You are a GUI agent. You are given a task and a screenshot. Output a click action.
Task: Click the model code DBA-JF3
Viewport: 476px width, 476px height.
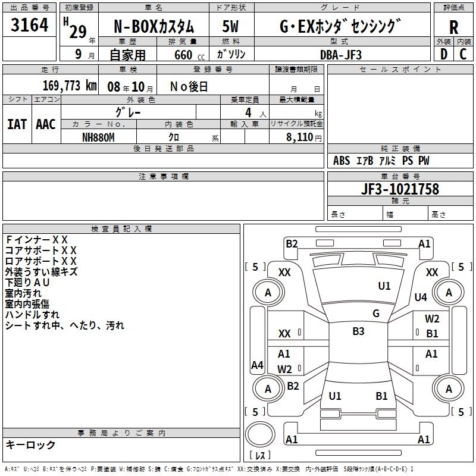[x=341, y=55]
